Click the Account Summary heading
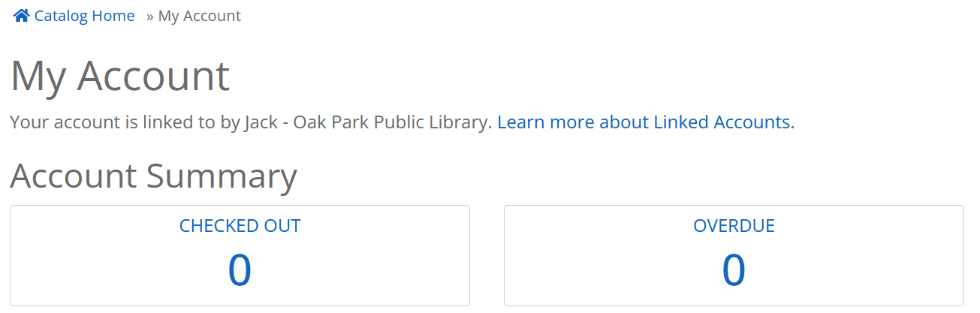The height and width of the screenshot is (313, 980). coord(154,176)
